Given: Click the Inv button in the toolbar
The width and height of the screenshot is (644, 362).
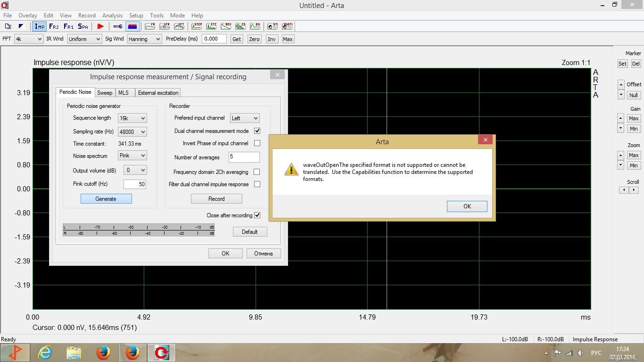Looking at the screenshot, I should coord(272,39).
